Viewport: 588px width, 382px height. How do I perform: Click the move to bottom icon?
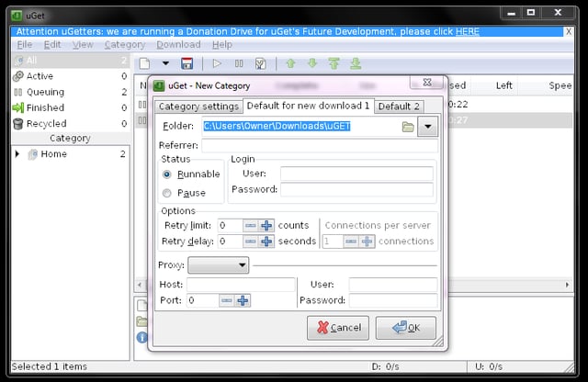(356, 63)
